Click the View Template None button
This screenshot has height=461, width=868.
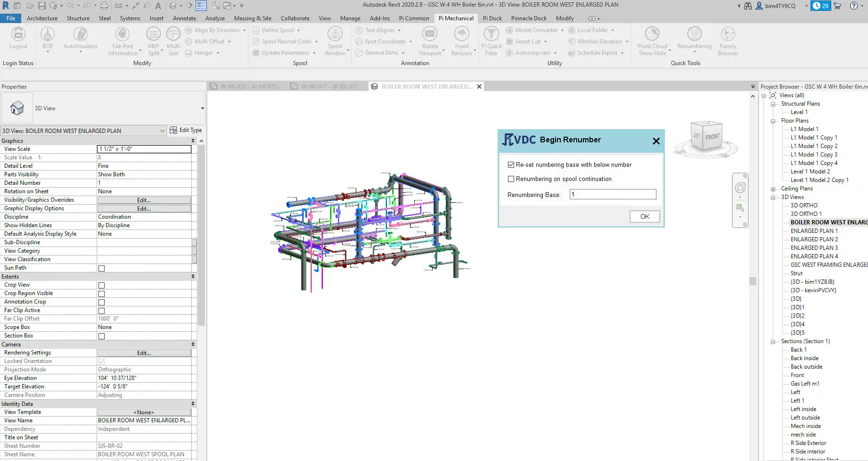coord(144,412)
